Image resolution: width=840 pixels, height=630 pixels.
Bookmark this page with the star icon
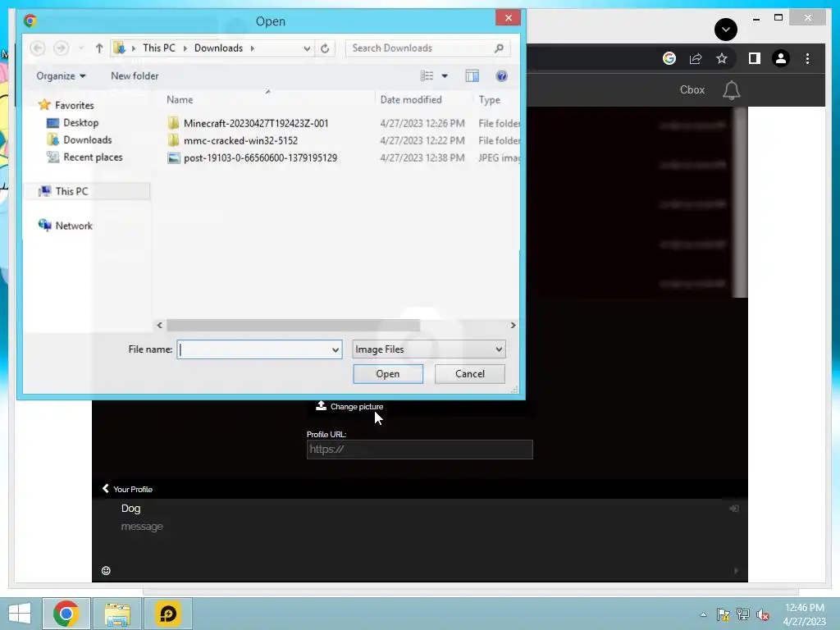pos(722,58)
